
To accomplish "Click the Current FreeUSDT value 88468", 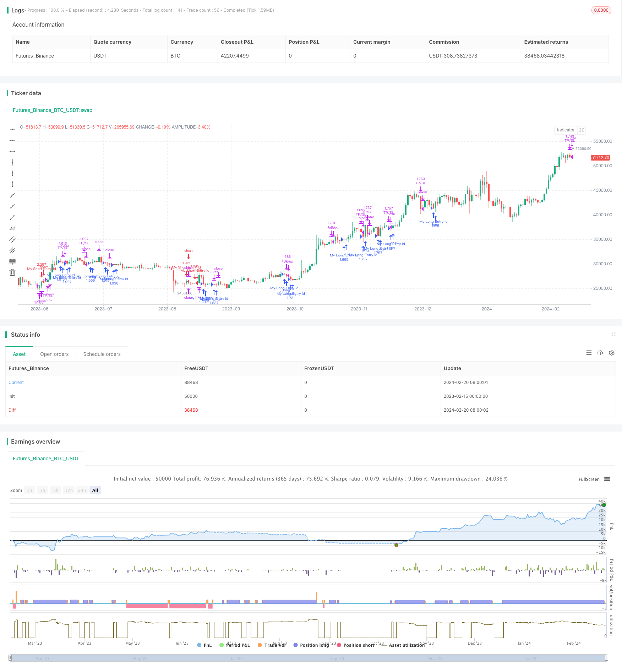I will (x=191, y=383).
